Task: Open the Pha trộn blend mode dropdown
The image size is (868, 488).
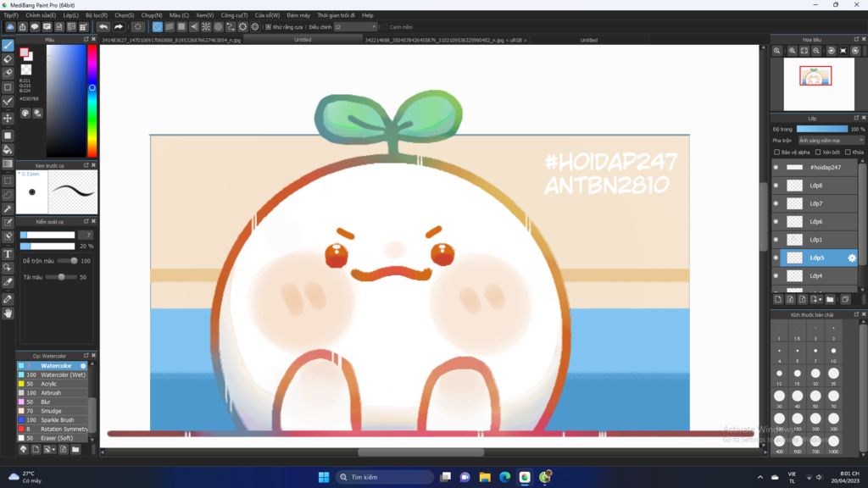Action: [831, 141]
